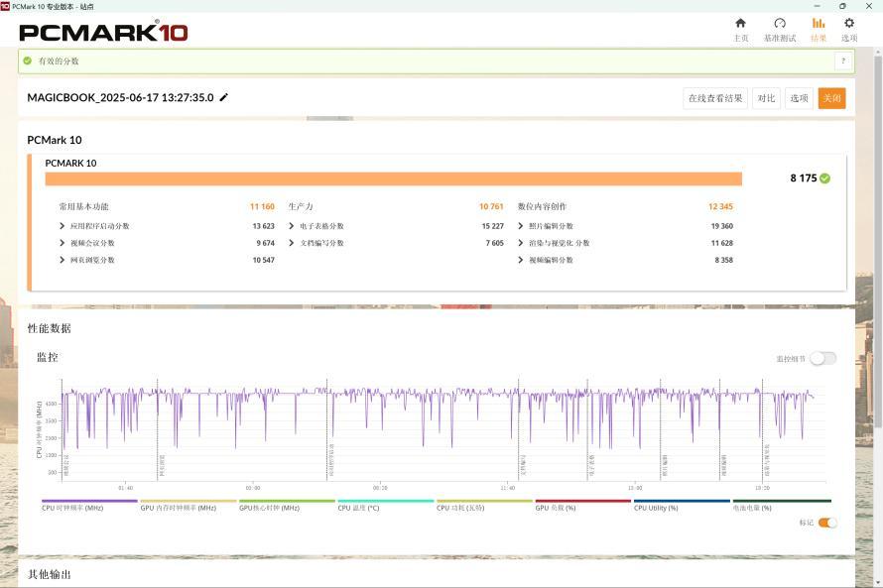Click the PCMark title bar app icon
883x588 pixels.
pos(5,6)
